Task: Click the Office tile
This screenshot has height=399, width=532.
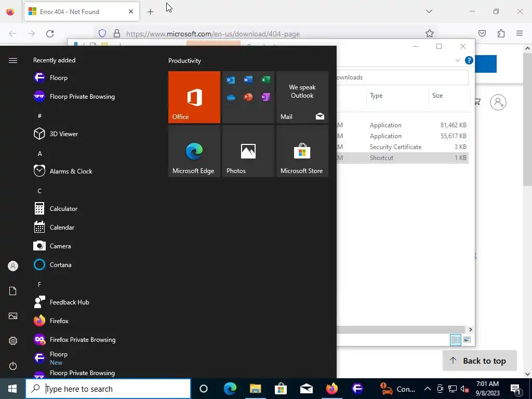Action: [x=194, y=97]
